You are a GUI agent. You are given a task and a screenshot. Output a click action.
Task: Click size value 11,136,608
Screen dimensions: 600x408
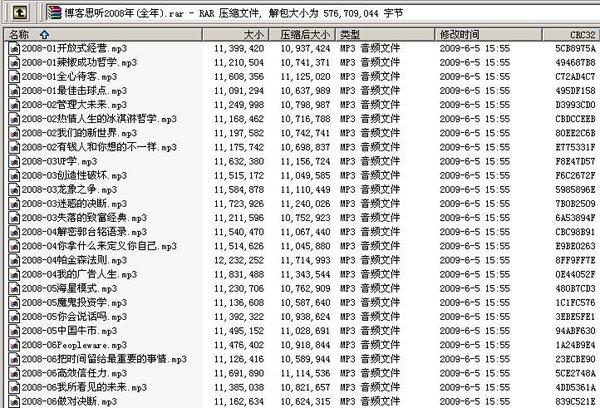point(239,303)
